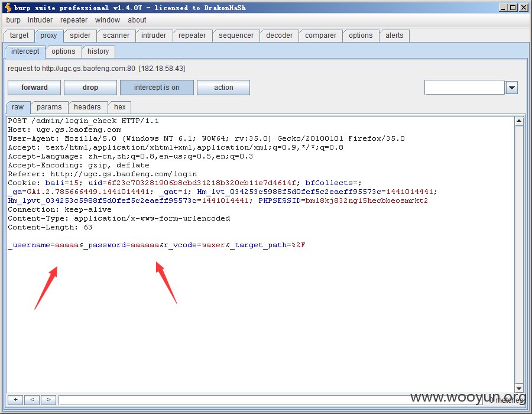Open the hex view tab
The height and width of the screenshot is (414, 532).
click(x=120, y=107)
